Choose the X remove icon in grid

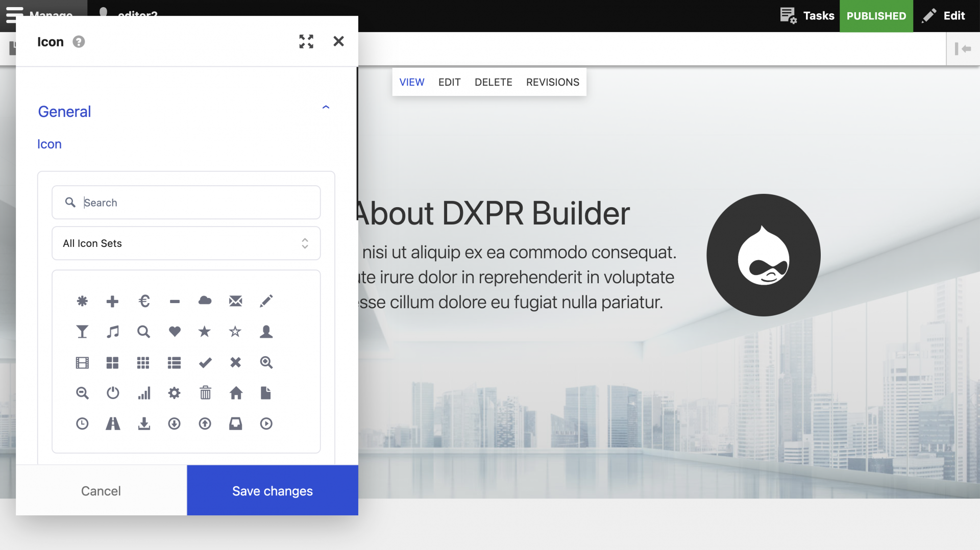pos(236,362)
